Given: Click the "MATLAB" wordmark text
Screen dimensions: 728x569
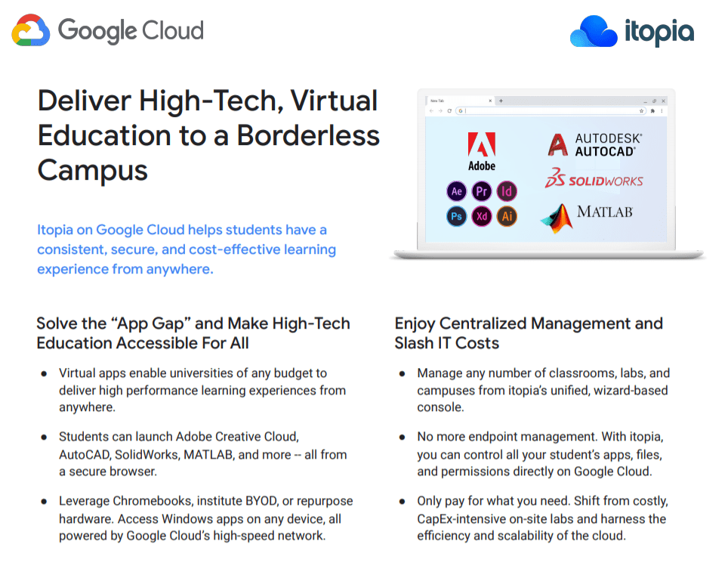Looking at the screenshot, I should pyautogui.click(x=605, y=212).
